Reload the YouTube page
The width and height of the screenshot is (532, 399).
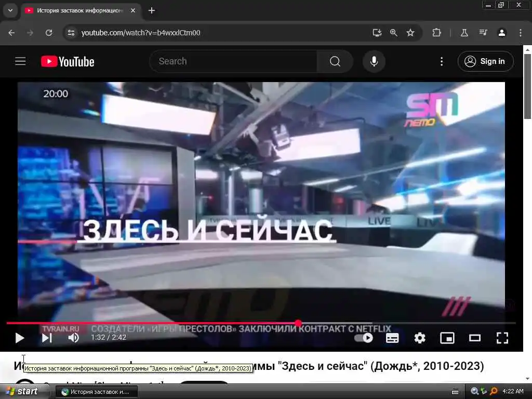(x=49, y=33)
